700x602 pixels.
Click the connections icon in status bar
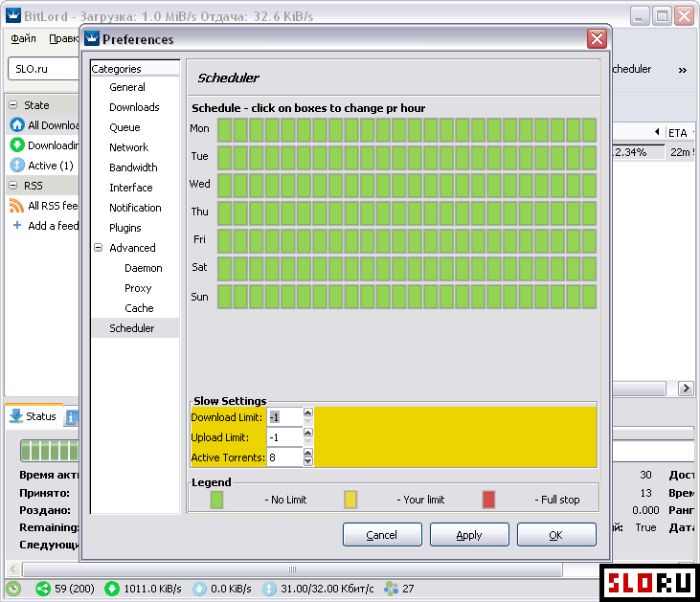pos(43,589)
